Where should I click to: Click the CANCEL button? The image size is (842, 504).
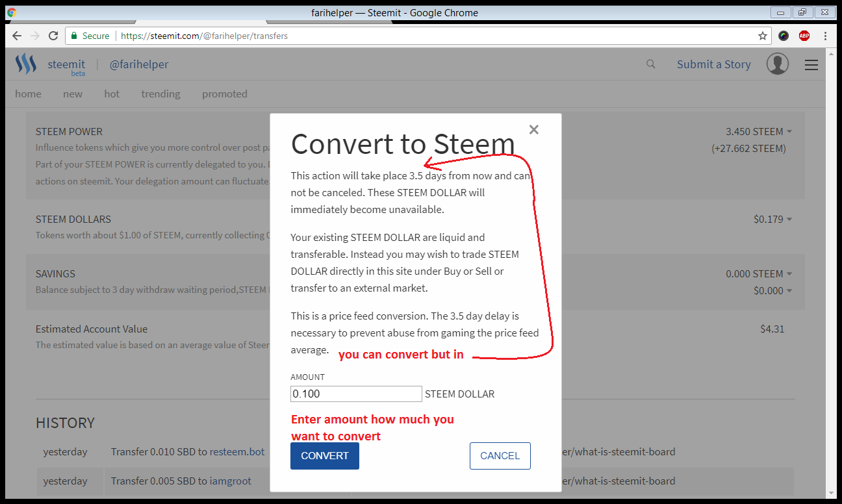click(500, 455)
